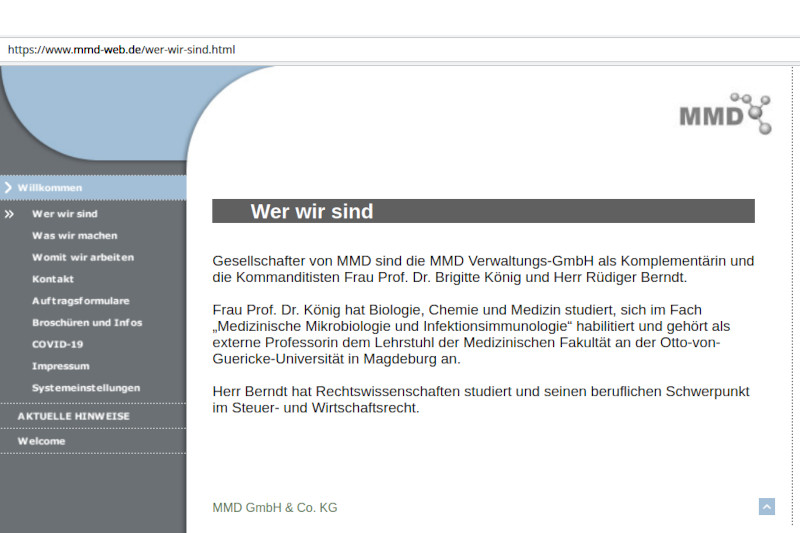Open the Impressum page
Viewport: 800px width, 533px height.
click(x=61, y=366)
